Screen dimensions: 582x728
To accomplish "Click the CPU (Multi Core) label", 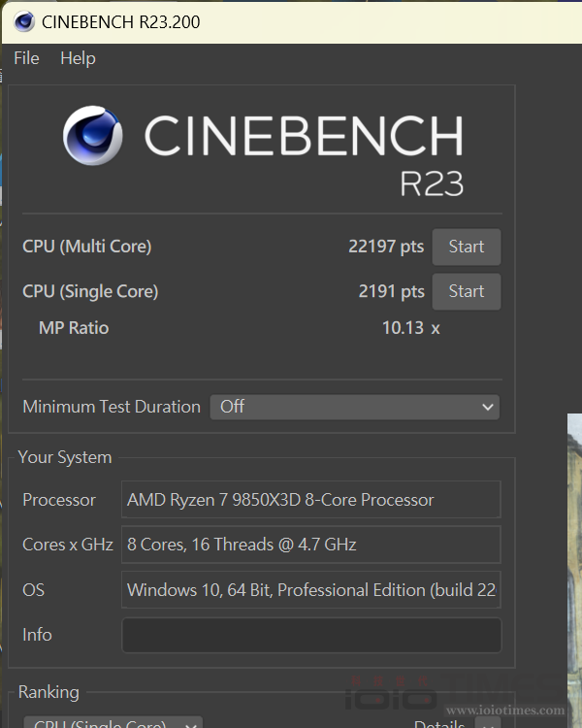I will point(87,247).
